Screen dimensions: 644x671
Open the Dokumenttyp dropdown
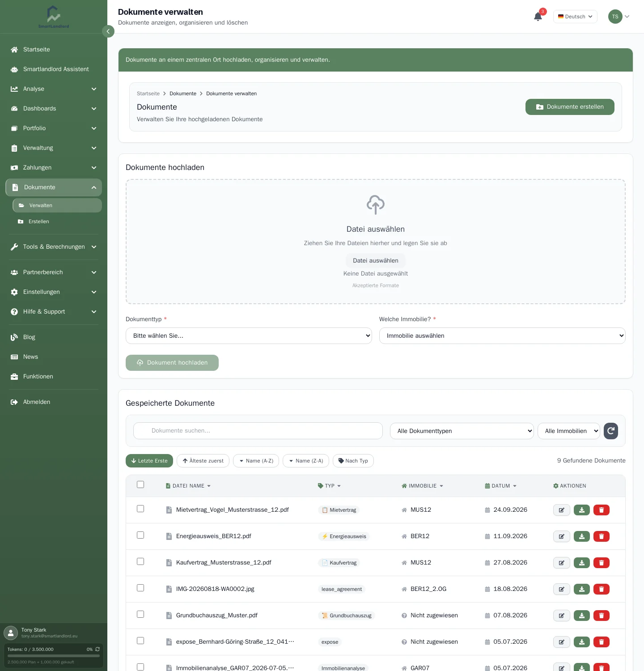(249, 336)
